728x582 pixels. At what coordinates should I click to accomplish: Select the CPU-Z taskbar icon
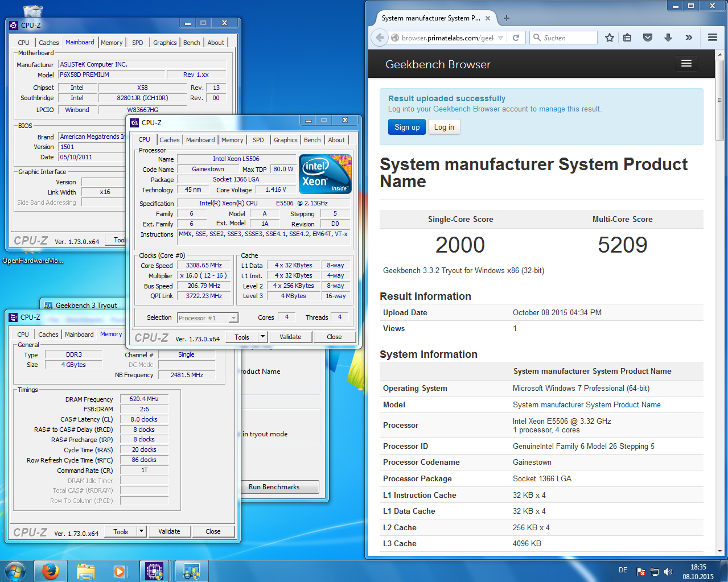click(x=154, y=571)
